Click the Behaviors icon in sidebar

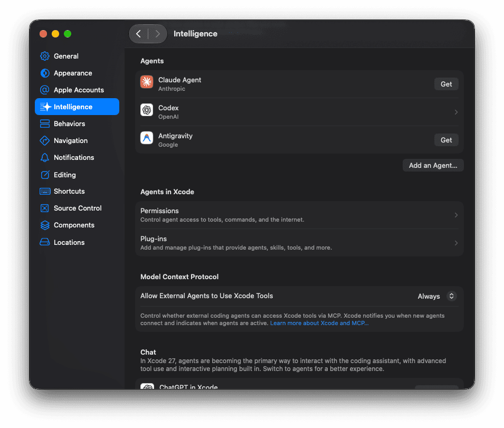(x=45, y=123)
